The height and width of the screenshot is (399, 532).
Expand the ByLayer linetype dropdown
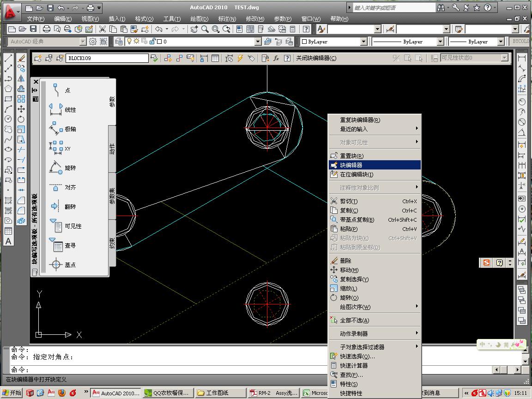(440, 42)
